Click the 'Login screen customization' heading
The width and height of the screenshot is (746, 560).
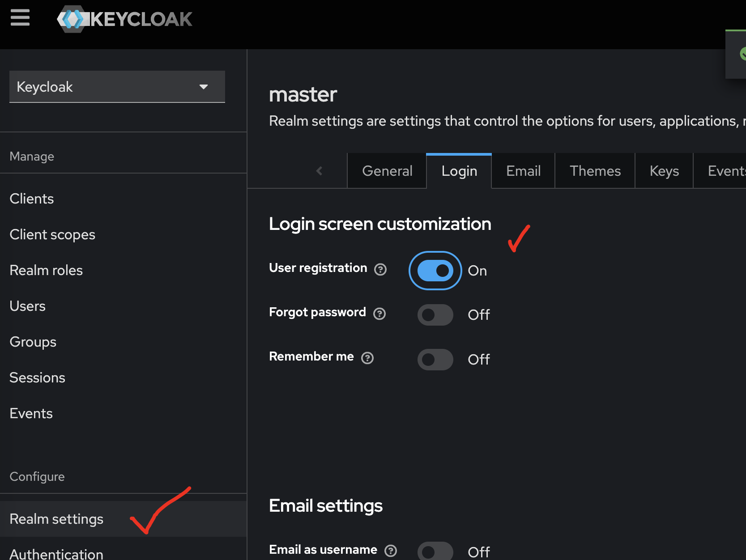(x=380, y=224)
